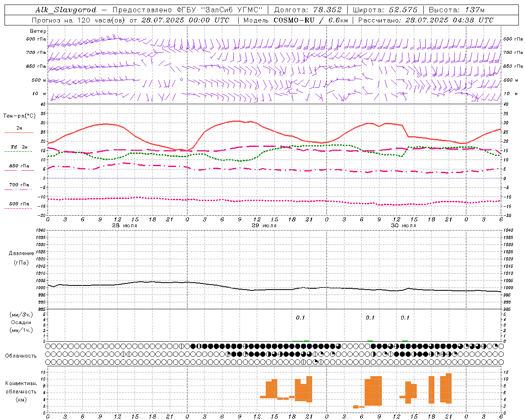Click the Конвективн. облачность panel label

coord(21,388)
